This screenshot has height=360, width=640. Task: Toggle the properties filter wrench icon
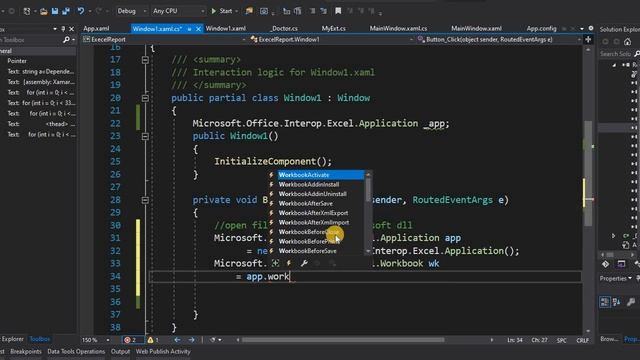pos(304,263)
